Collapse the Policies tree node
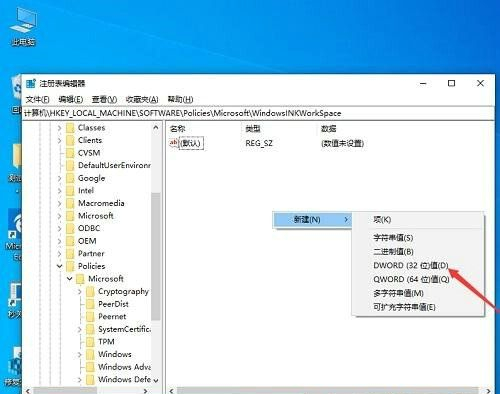The image size is (500, 394). 59,266
